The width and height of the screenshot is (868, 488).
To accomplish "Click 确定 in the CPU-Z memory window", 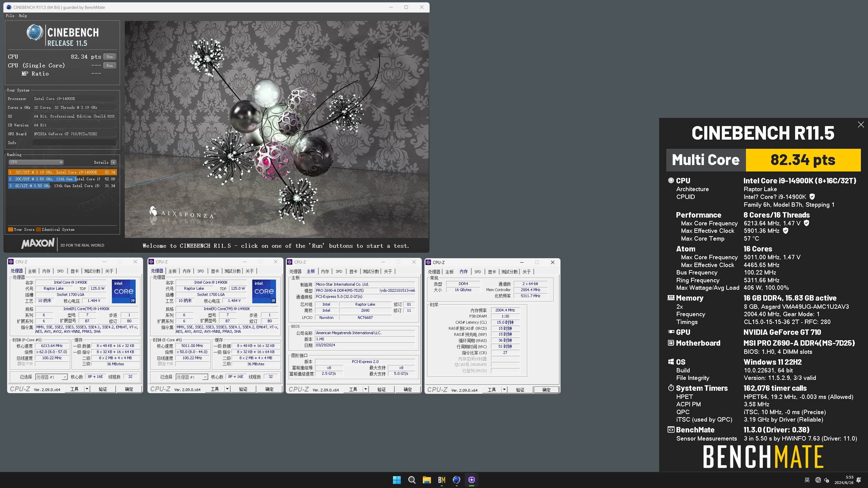I will pos(547,390).
